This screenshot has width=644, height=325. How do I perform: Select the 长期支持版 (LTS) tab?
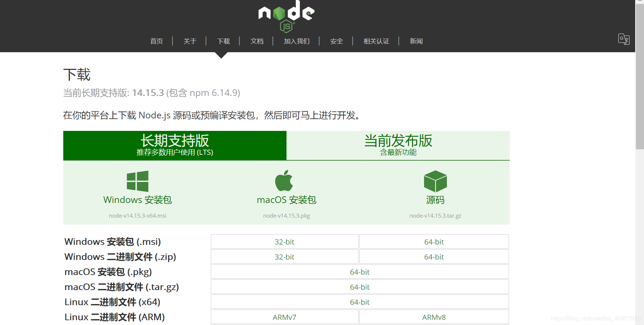pyautogui.click(x=175, y=146)
